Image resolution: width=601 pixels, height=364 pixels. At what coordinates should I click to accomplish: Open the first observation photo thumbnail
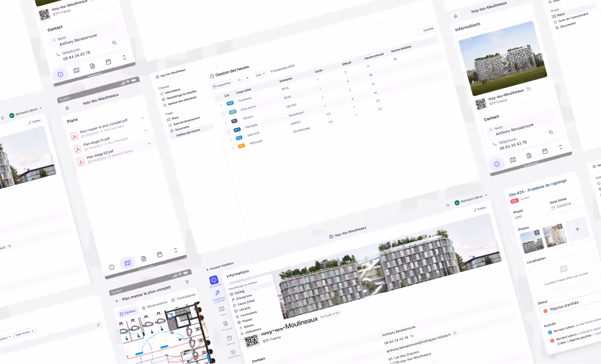(x=532, y=241)
